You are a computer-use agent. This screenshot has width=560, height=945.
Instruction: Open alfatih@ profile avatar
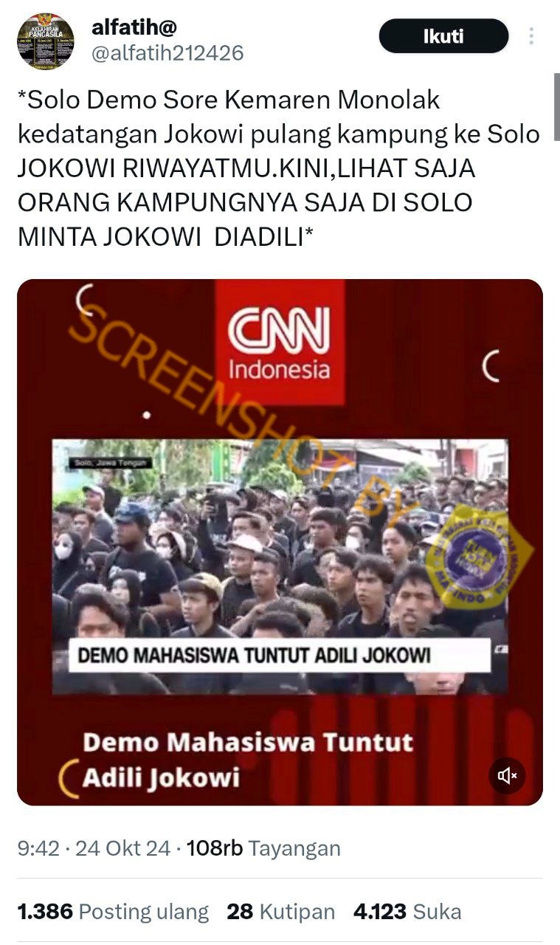[x=46, y=41]
